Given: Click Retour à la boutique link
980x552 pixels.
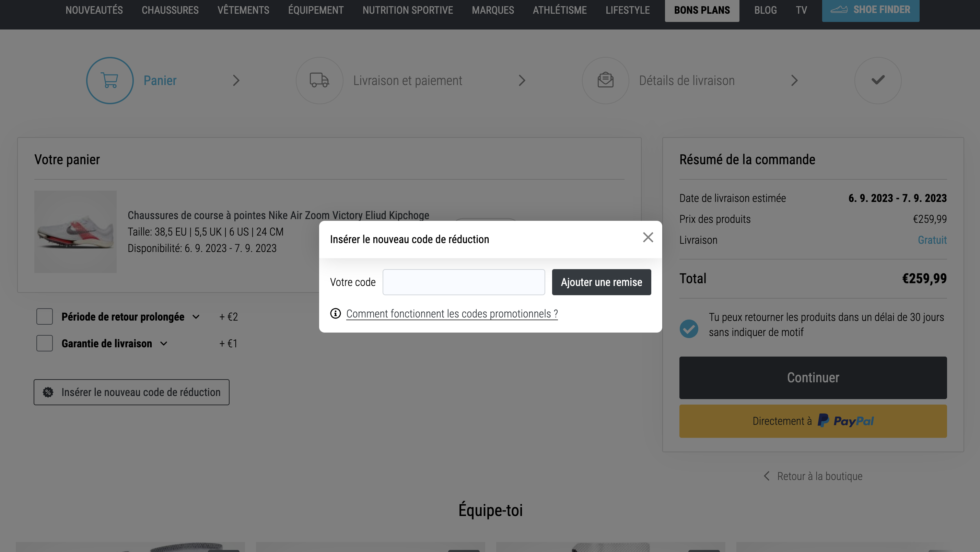Looking at the screenshot, I should pyautogui.click(x=820, y=476).
